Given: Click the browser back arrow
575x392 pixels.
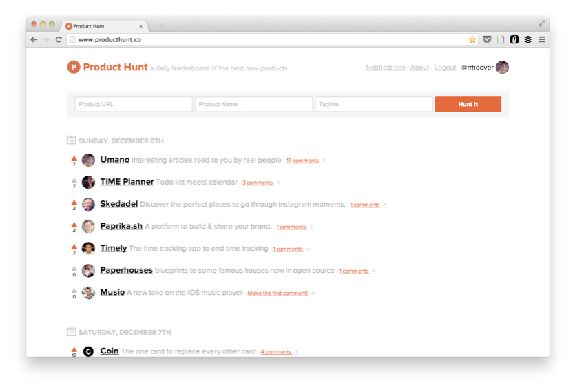Looking at the screenshot, I should [34, 39].
